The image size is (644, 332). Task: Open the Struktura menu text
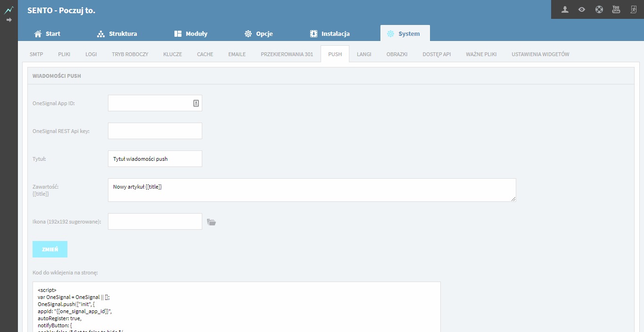(x=123, y=34)
